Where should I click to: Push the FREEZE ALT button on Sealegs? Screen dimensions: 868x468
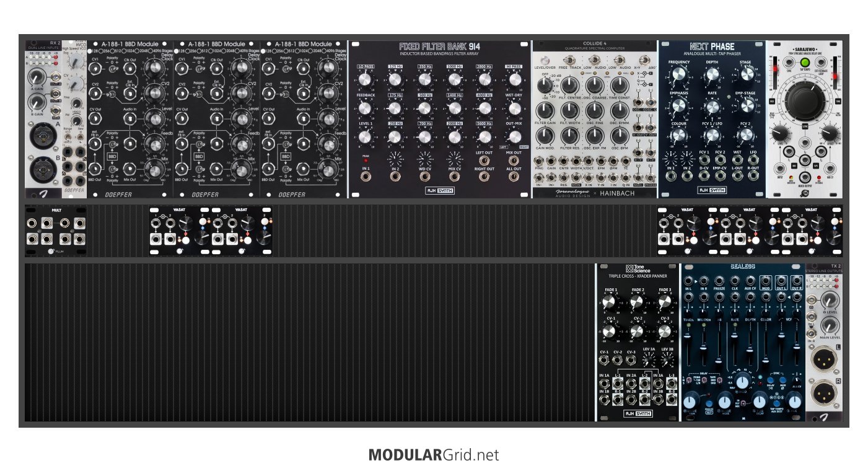pos(709,404)
